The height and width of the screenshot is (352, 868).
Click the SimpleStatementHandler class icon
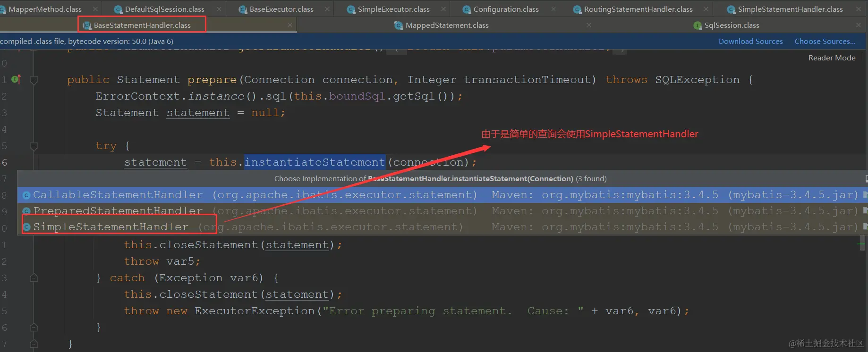point(26,227)
